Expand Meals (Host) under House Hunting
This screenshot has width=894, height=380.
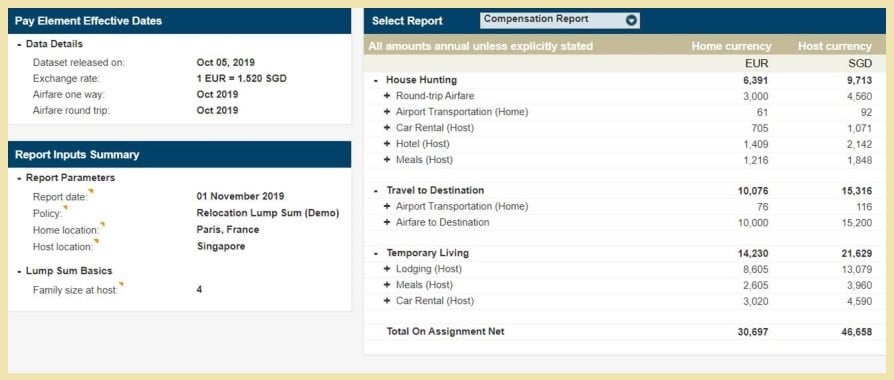[x=387, y=160]
